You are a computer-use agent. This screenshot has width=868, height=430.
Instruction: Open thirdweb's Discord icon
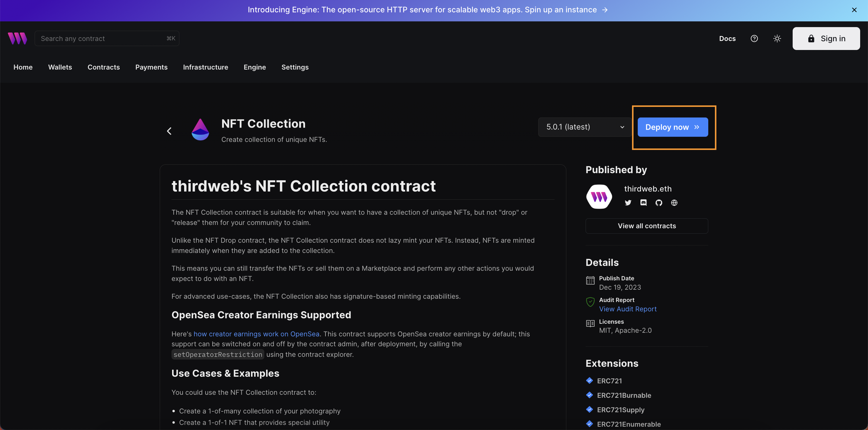click(x=643, y=203)
